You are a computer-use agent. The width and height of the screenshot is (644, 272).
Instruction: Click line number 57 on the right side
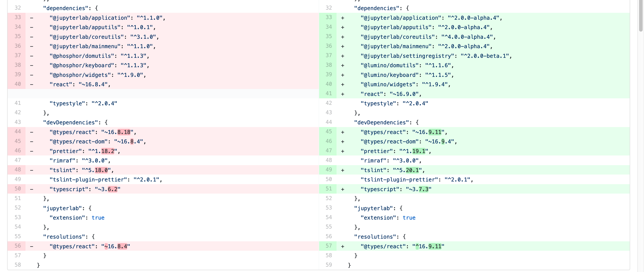(x=328, y=246)
